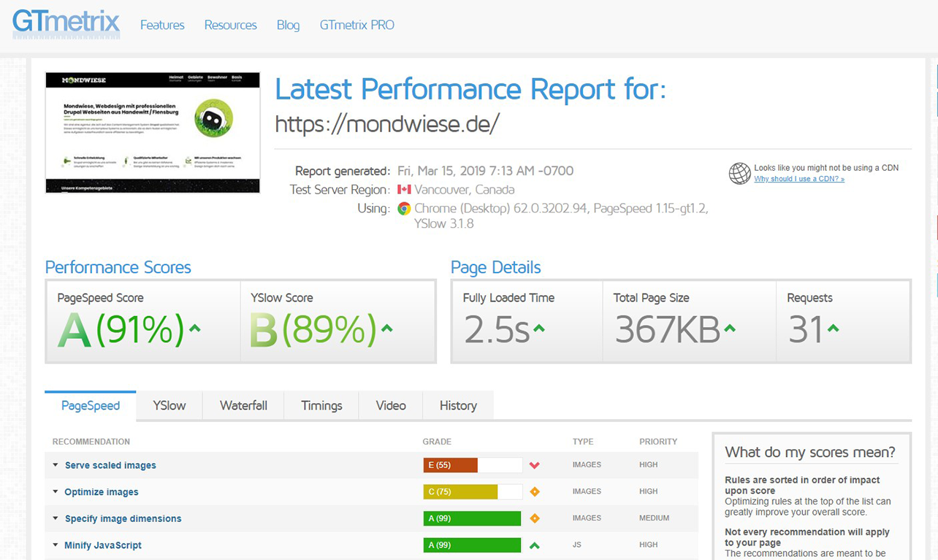Expand the Minify JavaScript recommendation
938x560 pixels.
click(x=56, y=545)
